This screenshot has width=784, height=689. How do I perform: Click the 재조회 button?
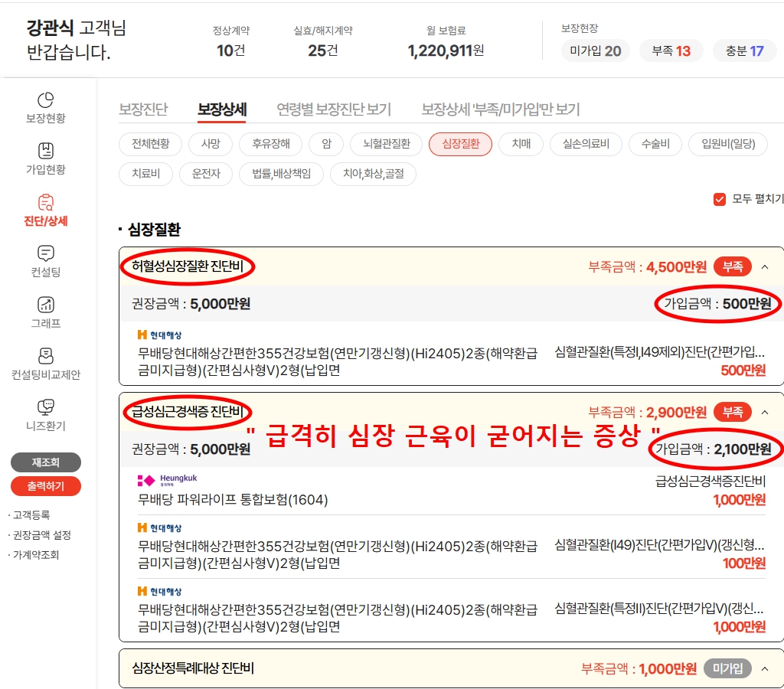pyautogui.click(x=45, y=462)
